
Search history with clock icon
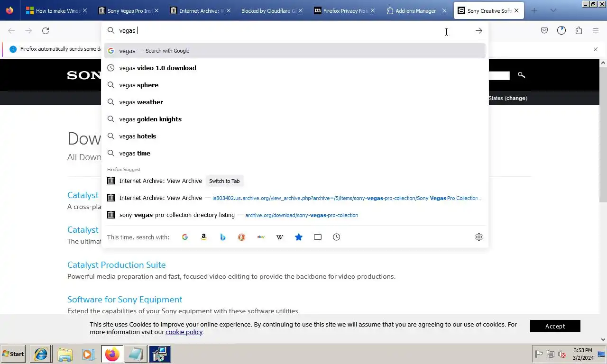tap(337, 237)
